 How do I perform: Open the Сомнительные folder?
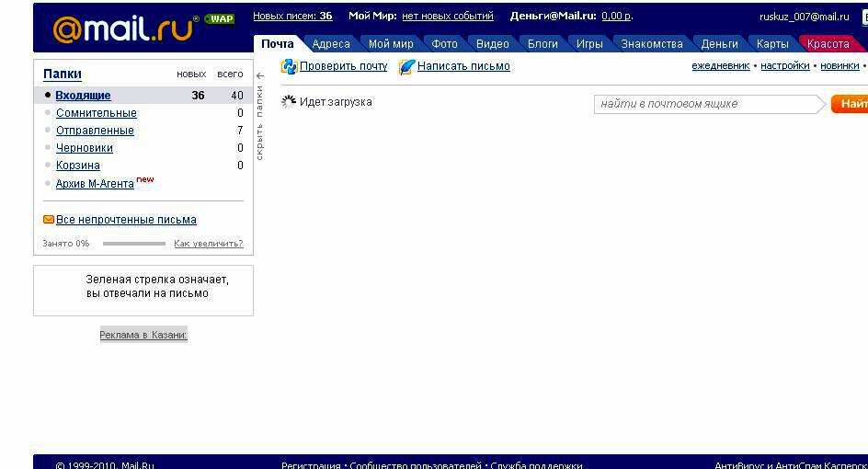click(96, 113)
